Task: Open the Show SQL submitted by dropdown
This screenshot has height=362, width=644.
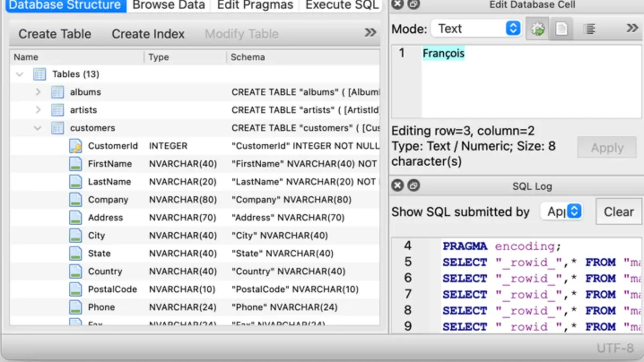Action: [562, 212]
